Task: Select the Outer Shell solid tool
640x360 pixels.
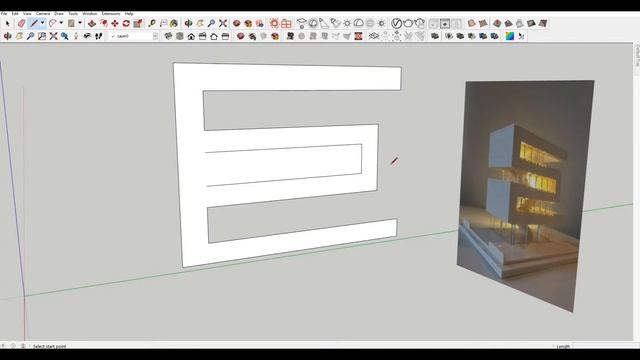Action: point(435,36)
